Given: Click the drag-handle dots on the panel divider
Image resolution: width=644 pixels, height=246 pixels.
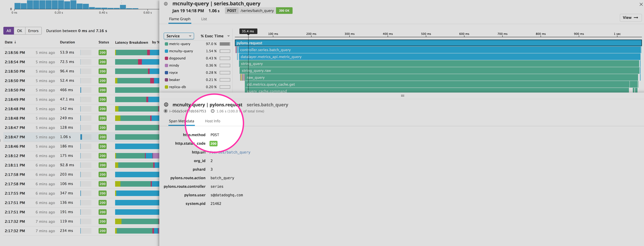Looking at the screenshot, I should (x=403, y=96).
